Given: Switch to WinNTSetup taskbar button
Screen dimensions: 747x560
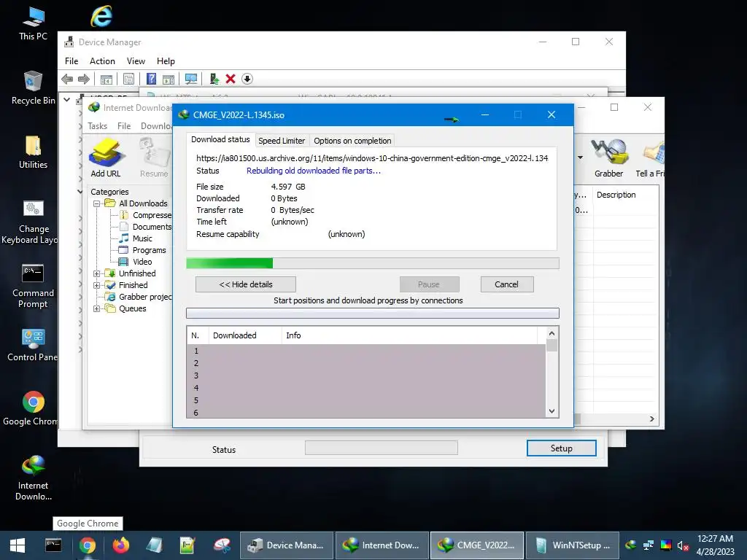Looking at the screenshot, I should (x=573, y=545).
